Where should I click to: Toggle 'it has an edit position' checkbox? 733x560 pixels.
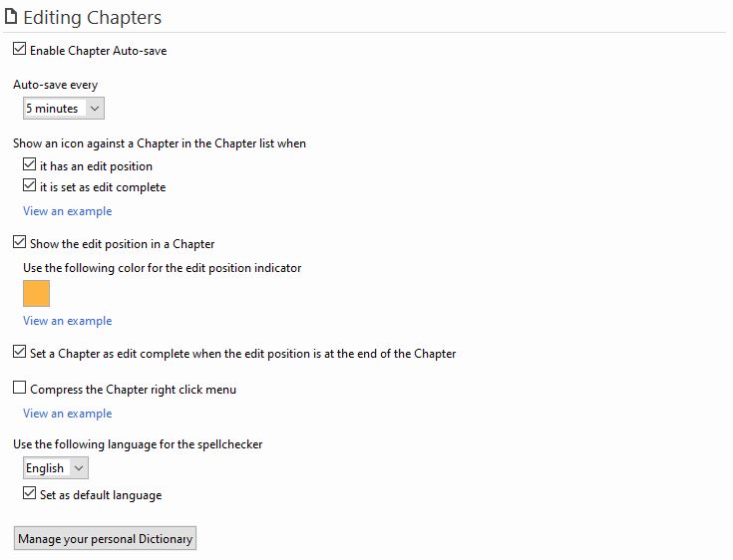click(x=29, y=164)
